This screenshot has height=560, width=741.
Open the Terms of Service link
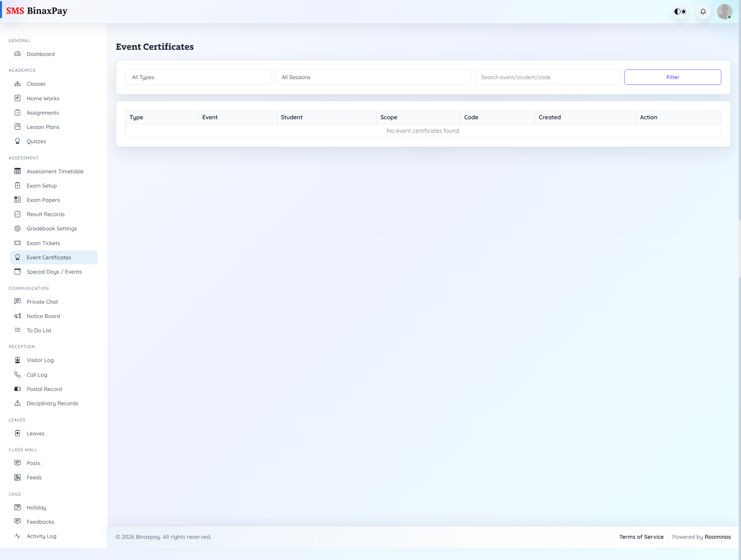point(641,537)
